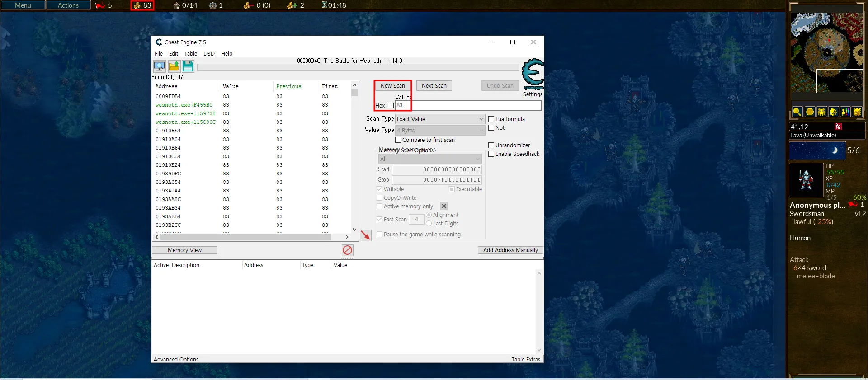Select address wesnoth.exe+F455B0 in results
This screenshot has height=380, width=868.
tap(184, 105)
